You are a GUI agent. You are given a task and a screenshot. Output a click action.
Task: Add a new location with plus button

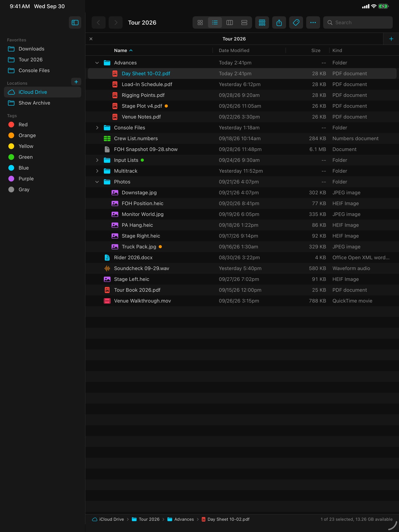click(76, 82)
